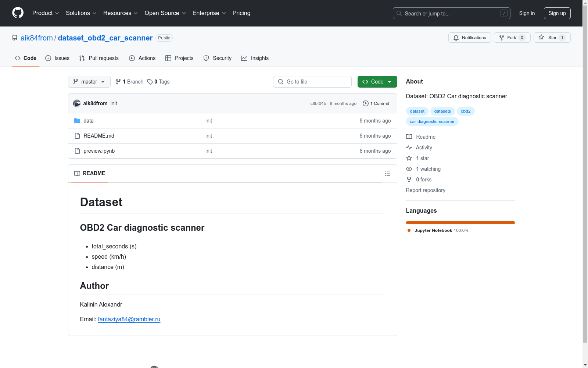
Task: Click the Sign up button
Action: click(557, 13)
